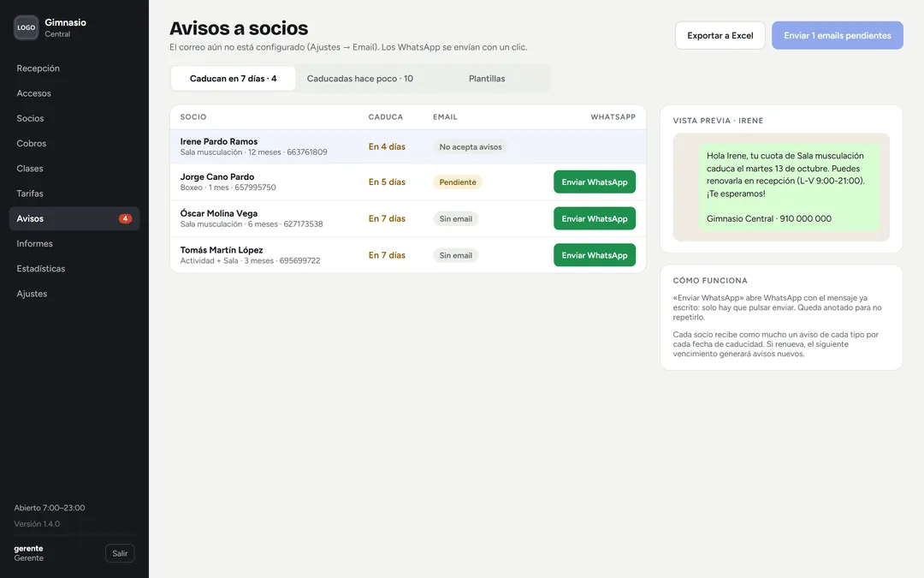924x578 pixels.
Task: Select Avisos menu item
Action: (x=74, y=218)
